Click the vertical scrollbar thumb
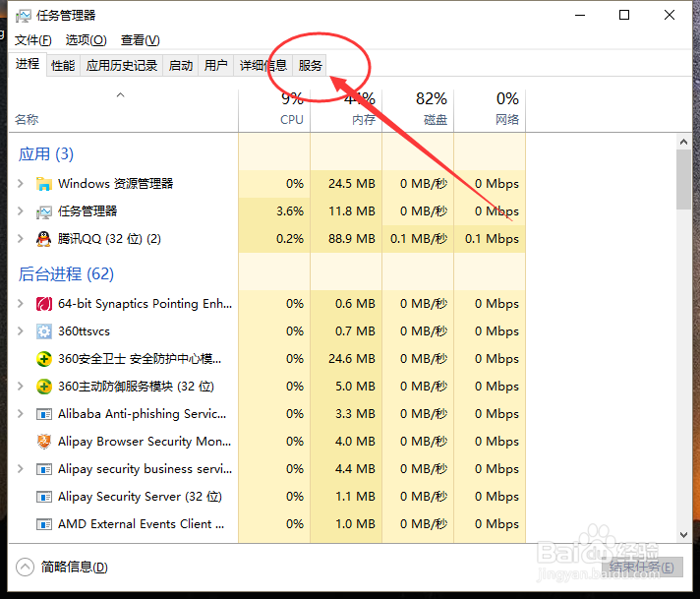Viewport: 700px width, 599px height. click(683, 180)
